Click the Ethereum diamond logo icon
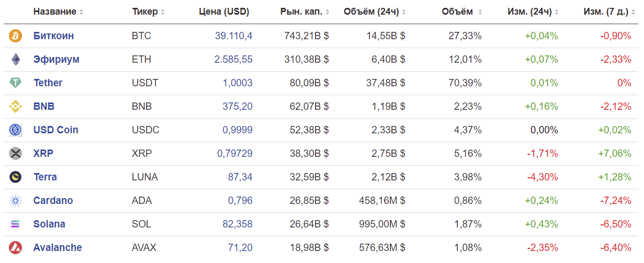This screenshot has width=644, height=263. tap(15, 60)
